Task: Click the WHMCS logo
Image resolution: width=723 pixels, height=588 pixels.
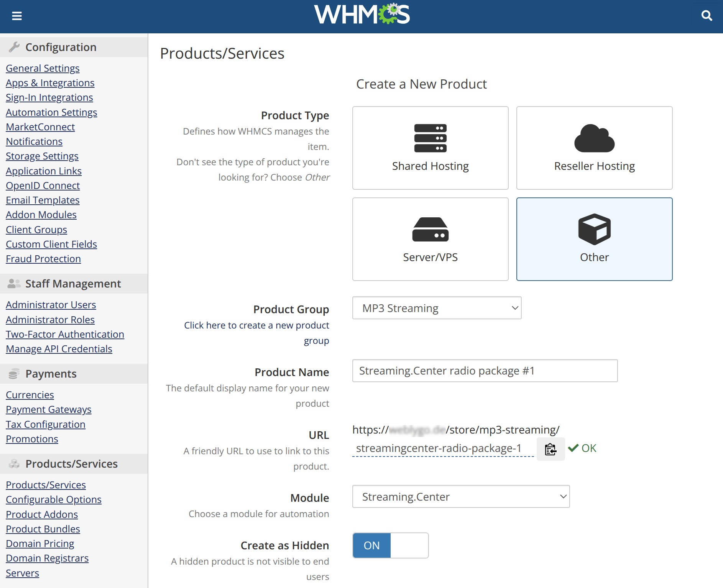Action: (x=362, y=15)
